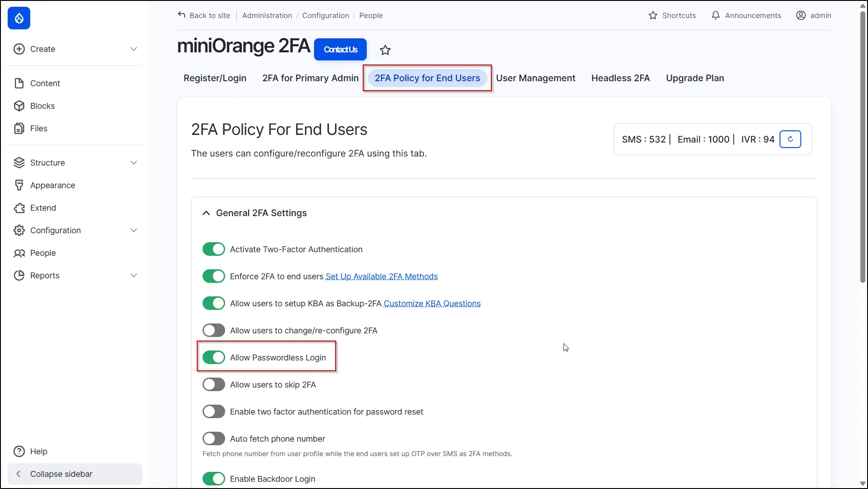This screenshot has height=489, width=868.
Task: Go to the Upgrade Plan tab
Action: (x=695, y=78)
